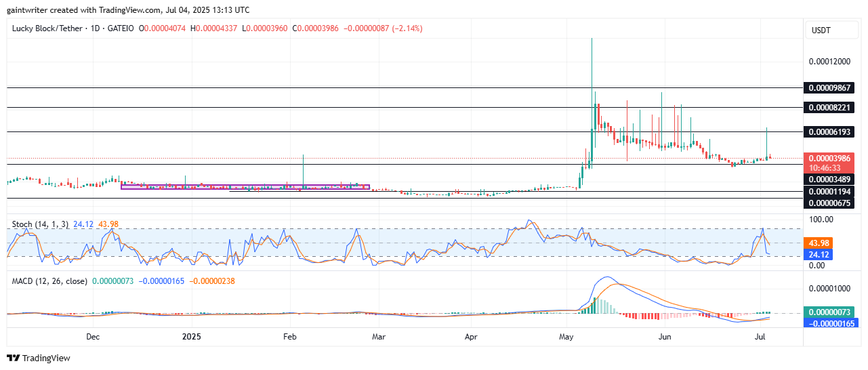Click the high value 0.00004337

(215, 29)
